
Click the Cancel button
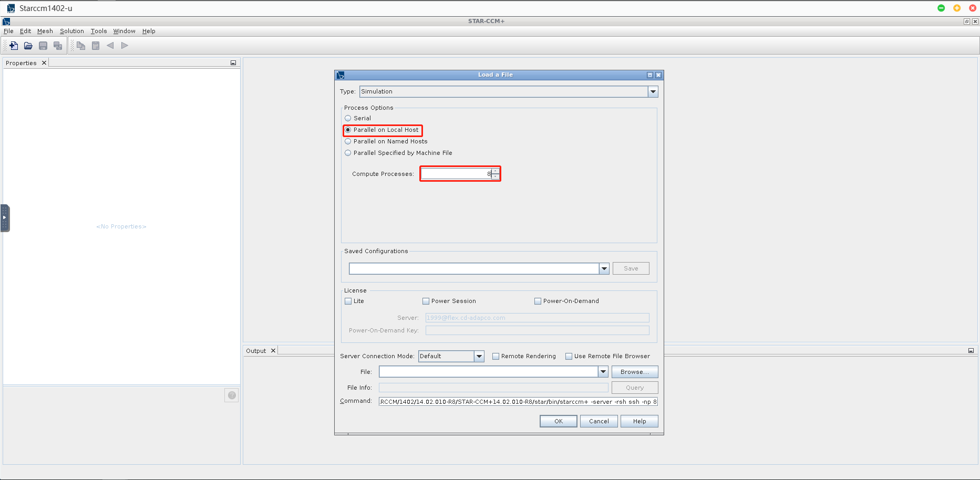(x=599, y=421)
